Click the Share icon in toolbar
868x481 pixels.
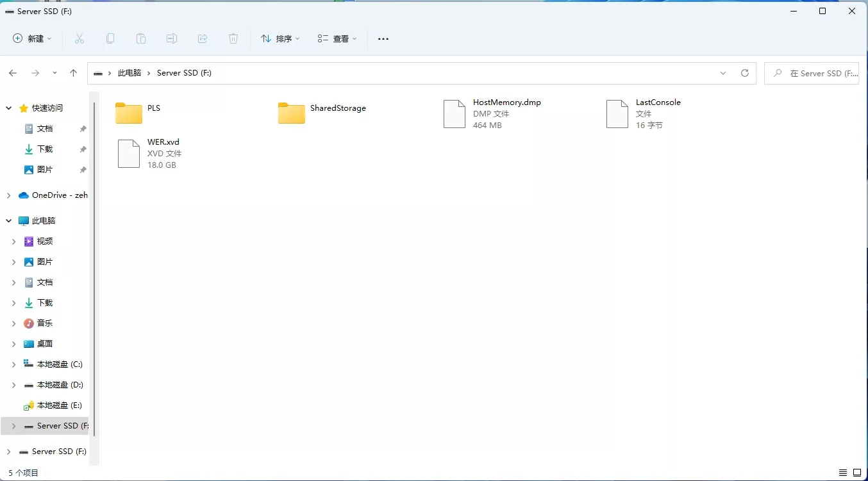click(x=203, y=39)
